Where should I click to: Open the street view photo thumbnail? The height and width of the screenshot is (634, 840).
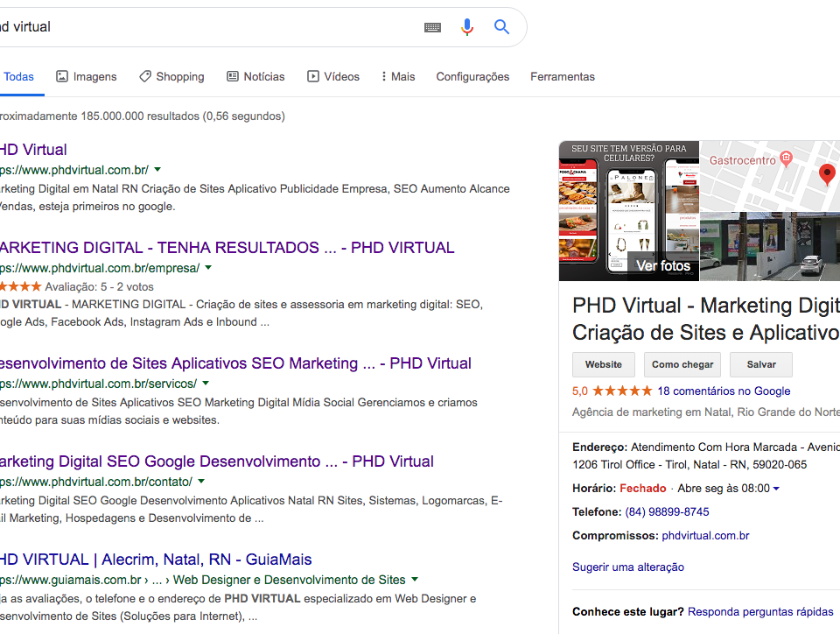(770, 247)
